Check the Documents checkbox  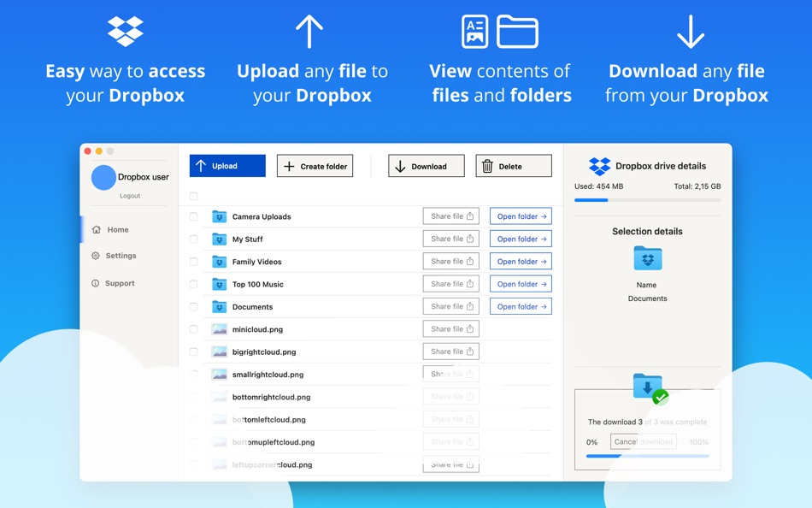pyautogui.click(x=194, y=307)
